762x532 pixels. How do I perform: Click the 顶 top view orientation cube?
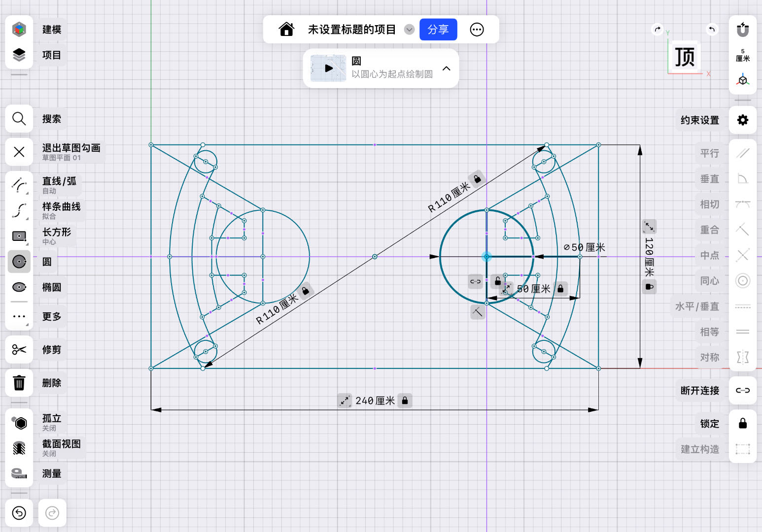tap(685, 57)
